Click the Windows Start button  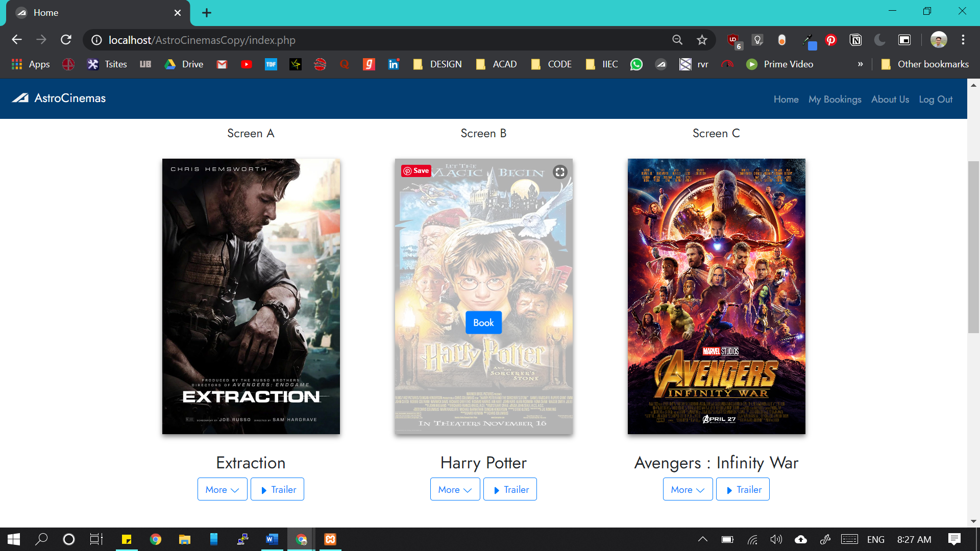click(x=14, y=539)
